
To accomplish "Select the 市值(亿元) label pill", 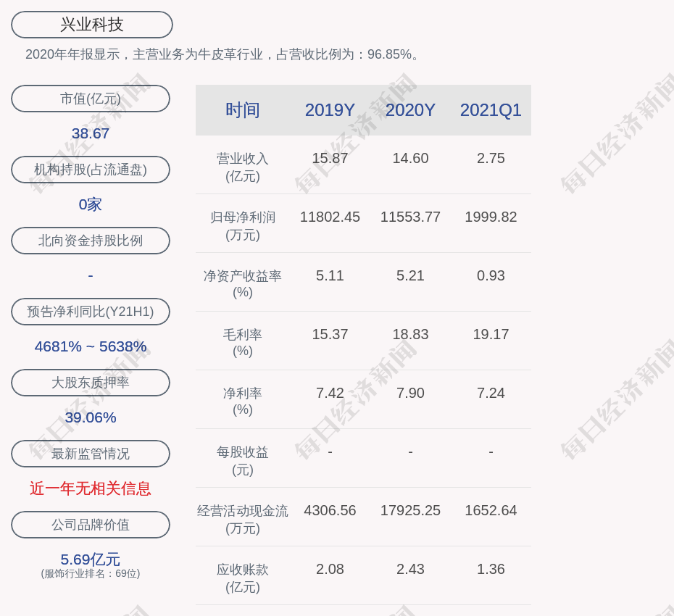I will (91, 99).
